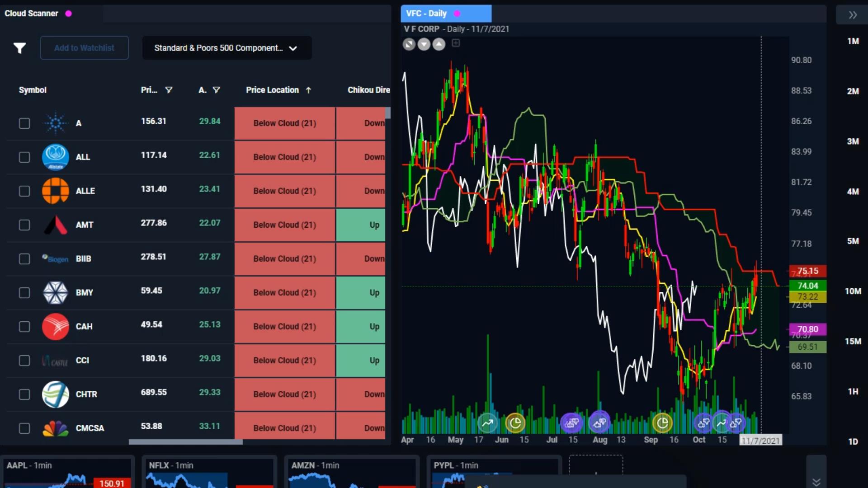Click the Cardinal Health logo in CAH row

[x=55, y=326]
